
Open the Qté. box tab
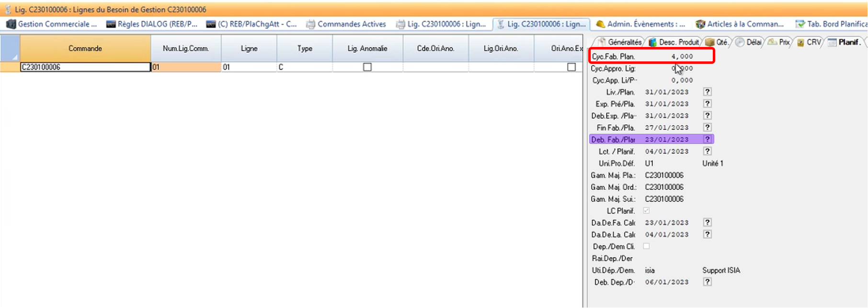pos(717,42)
